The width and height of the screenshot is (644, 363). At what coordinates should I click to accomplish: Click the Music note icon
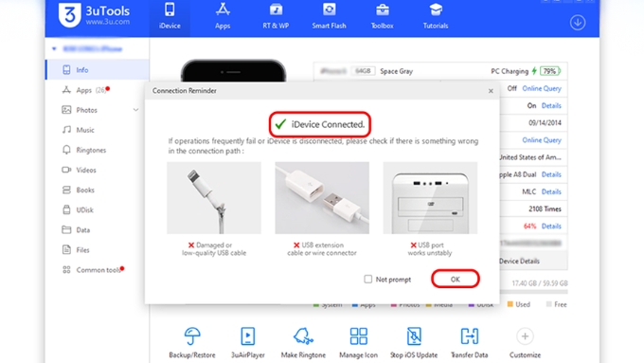click(x=66, y=130)
